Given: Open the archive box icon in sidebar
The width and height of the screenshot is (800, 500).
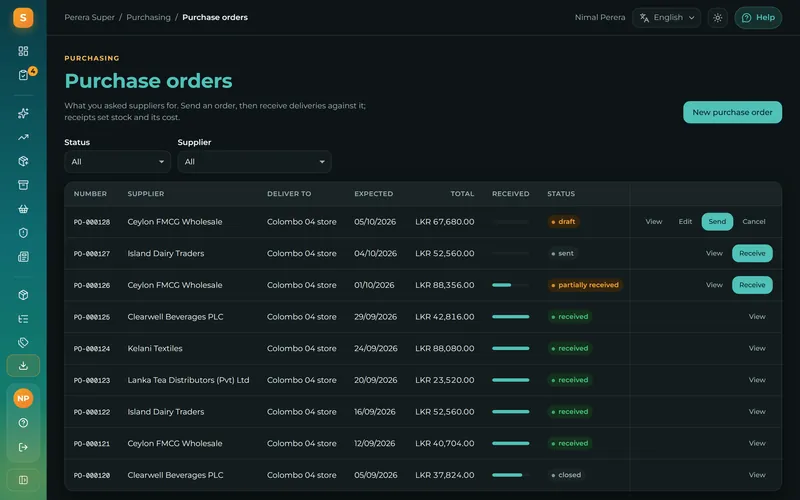Looking at the screenshot, I should tap(23, 185).
